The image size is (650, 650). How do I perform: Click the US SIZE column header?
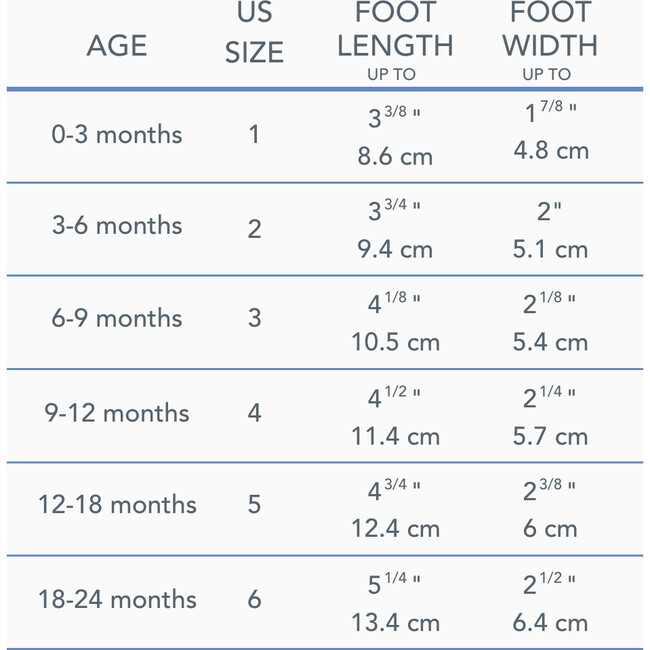(x=254, y=34)
